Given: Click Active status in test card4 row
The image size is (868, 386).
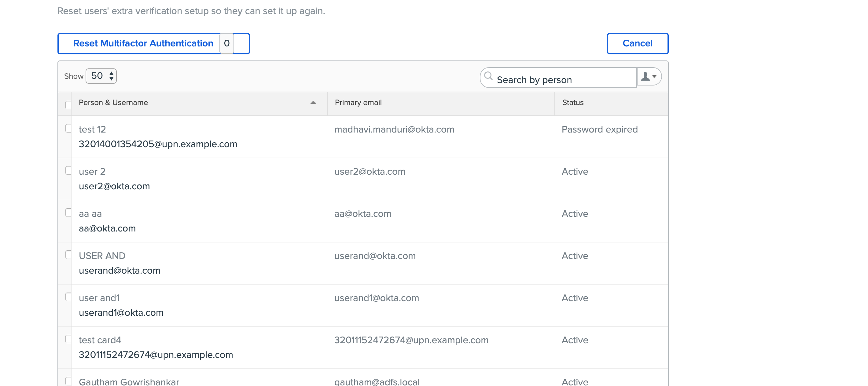Looking at the screenshot, I should [575, 340].
